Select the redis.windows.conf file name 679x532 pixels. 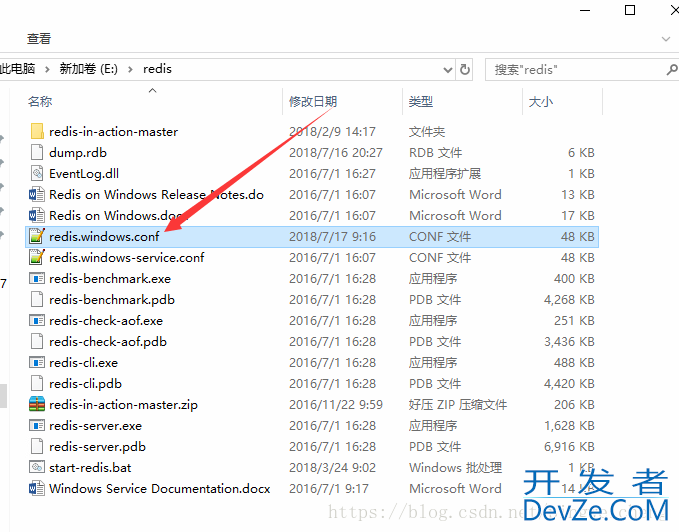(104, 236)
